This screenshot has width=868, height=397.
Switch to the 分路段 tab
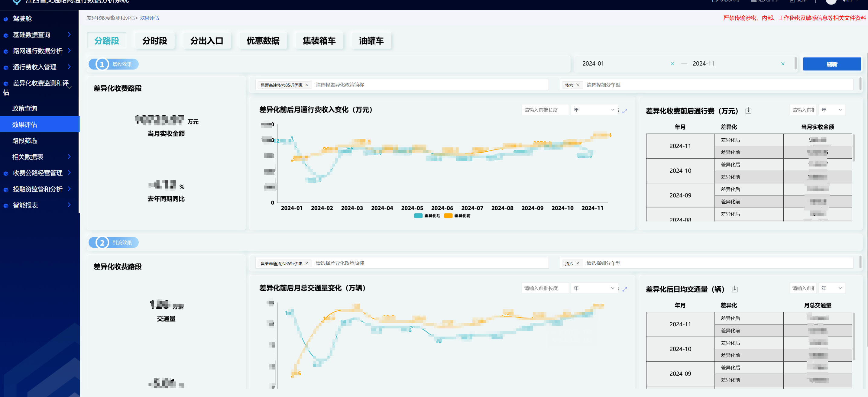pyautogui.click(x=106, y=41)
